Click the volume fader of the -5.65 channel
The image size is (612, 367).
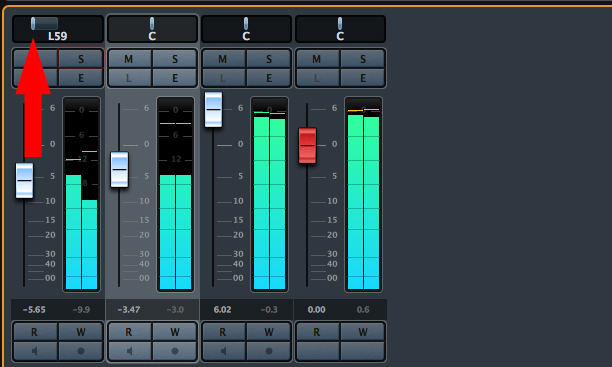click(x=24, y=180)
